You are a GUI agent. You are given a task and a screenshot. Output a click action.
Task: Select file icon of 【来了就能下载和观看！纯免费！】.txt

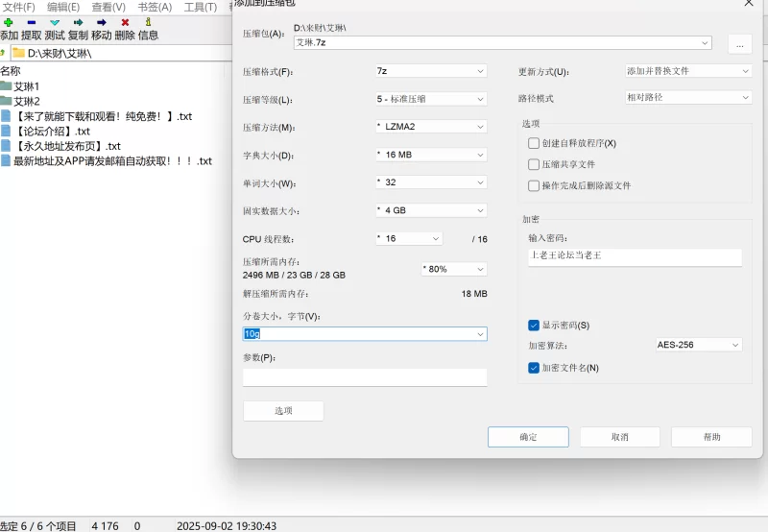(x=6, y=116)
